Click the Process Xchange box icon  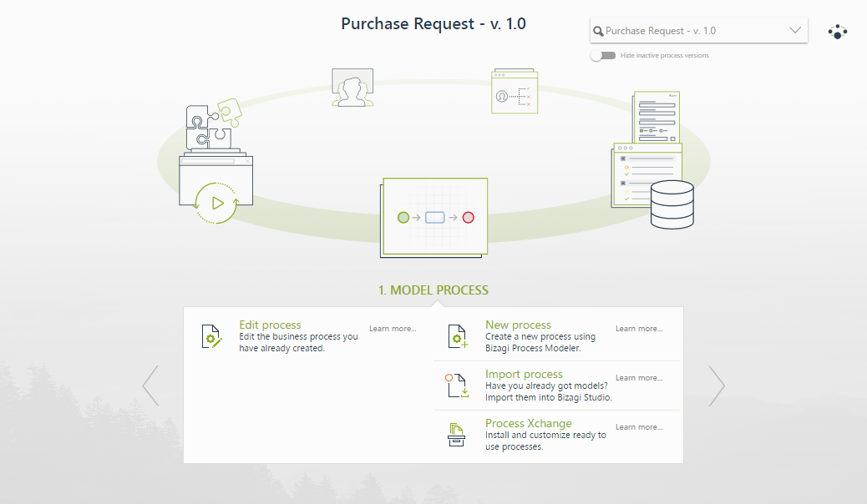pyautogui.click(x=456, y=435)
